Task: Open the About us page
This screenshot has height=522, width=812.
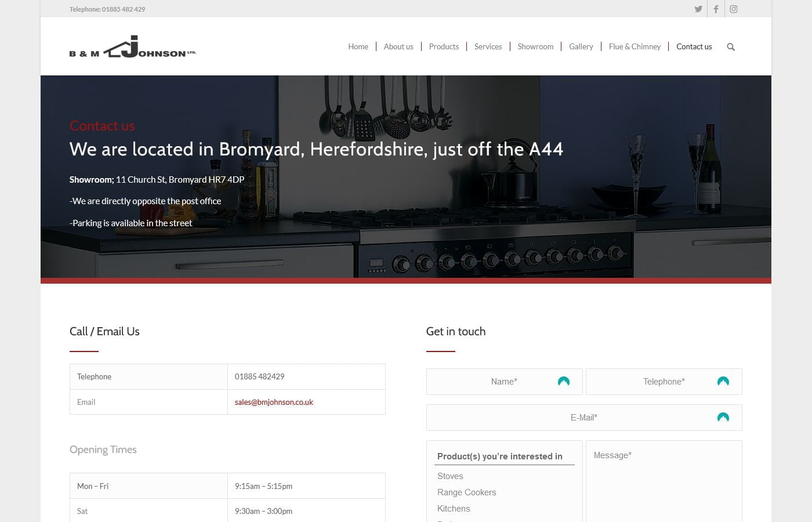Action: (398, 46)
